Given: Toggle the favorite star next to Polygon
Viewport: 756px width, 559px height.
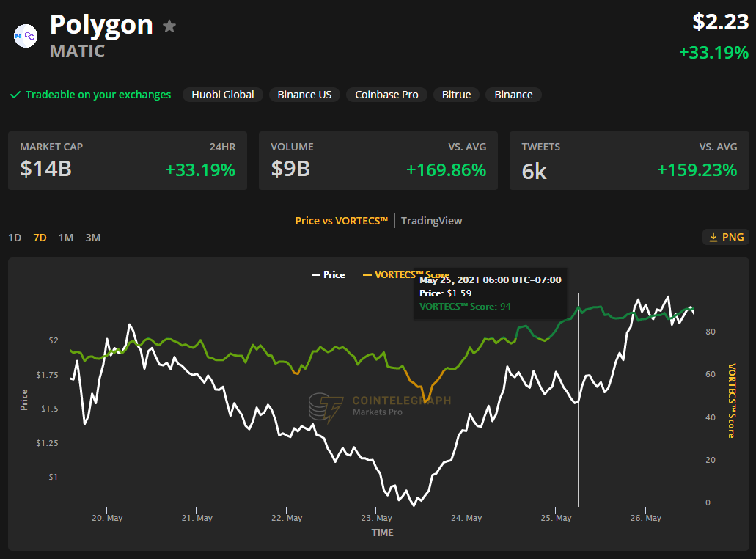Looking at the screenshot, I should [169, 27].
